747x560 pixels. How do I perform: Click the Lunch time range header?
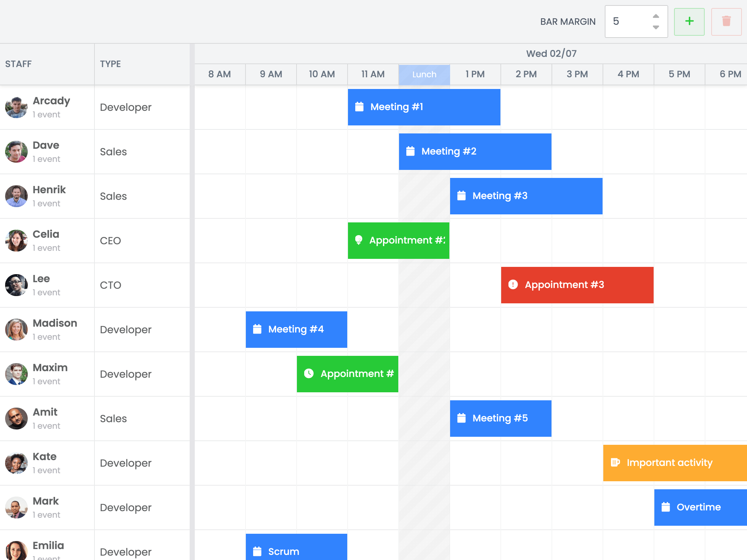click(424, 74)
